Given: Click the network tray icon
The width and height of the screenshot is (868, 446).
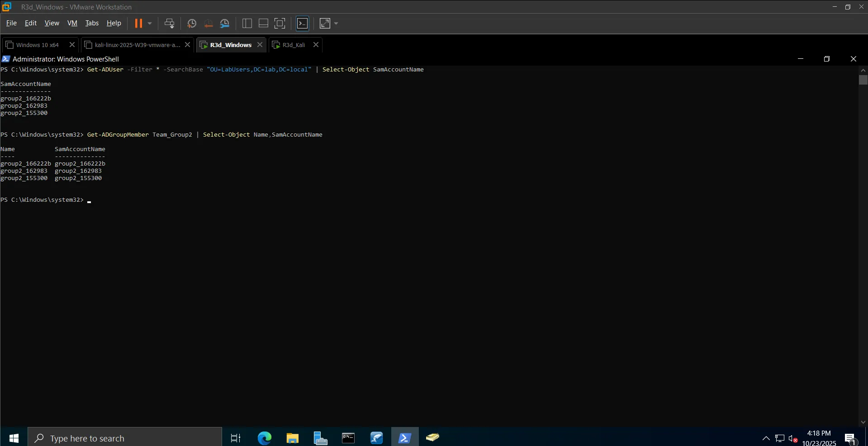Looking at the screenshot, I should pyautogui.click(x=780, y=438).
